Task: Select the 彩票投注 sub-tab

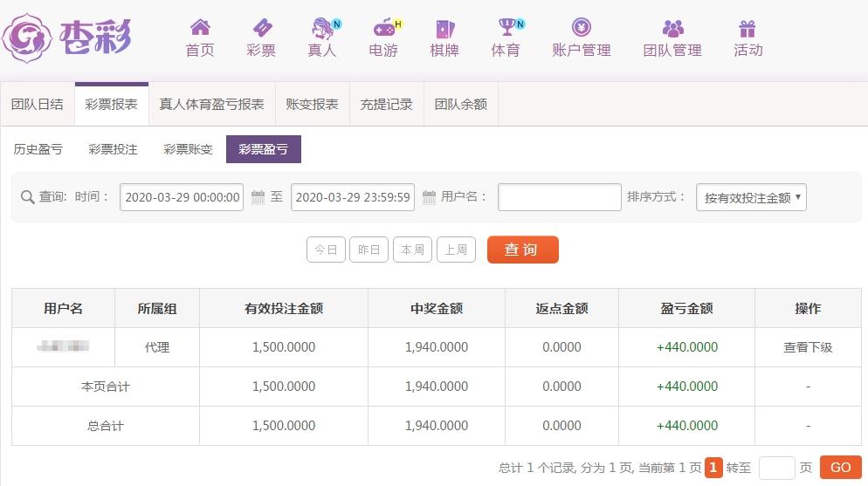Action: [x=113, y=149]
